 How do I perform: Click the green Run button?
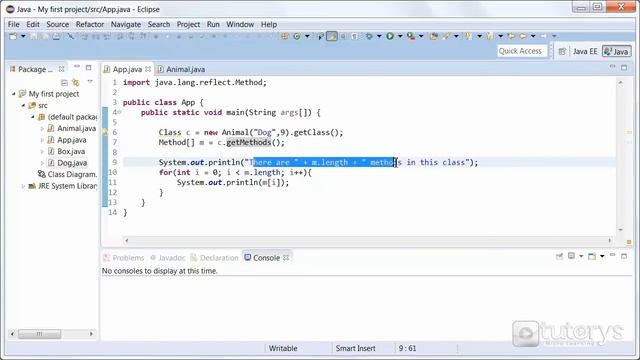click(390, 36)
